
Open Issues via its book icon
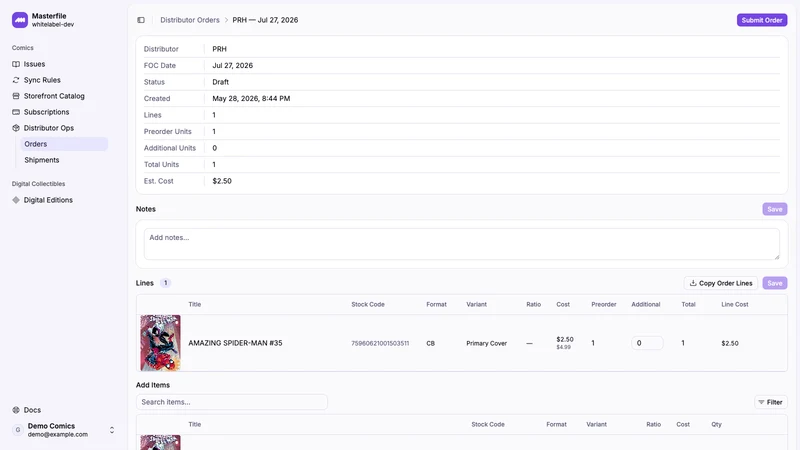(16, 64)
